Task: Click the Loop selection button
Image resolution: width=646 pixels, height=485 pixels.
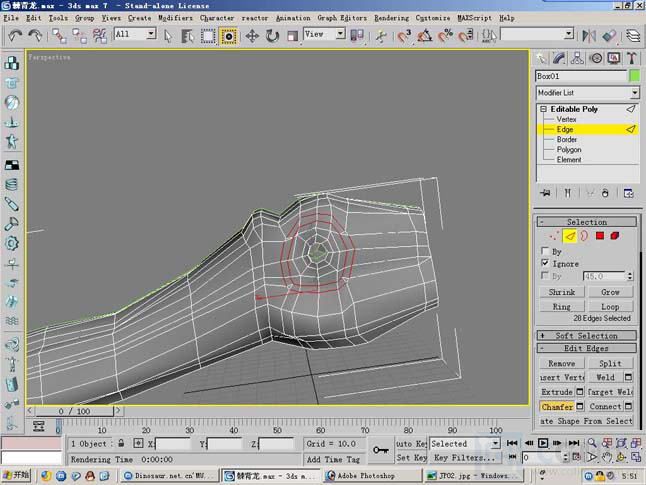Action: tap(610, 307)
